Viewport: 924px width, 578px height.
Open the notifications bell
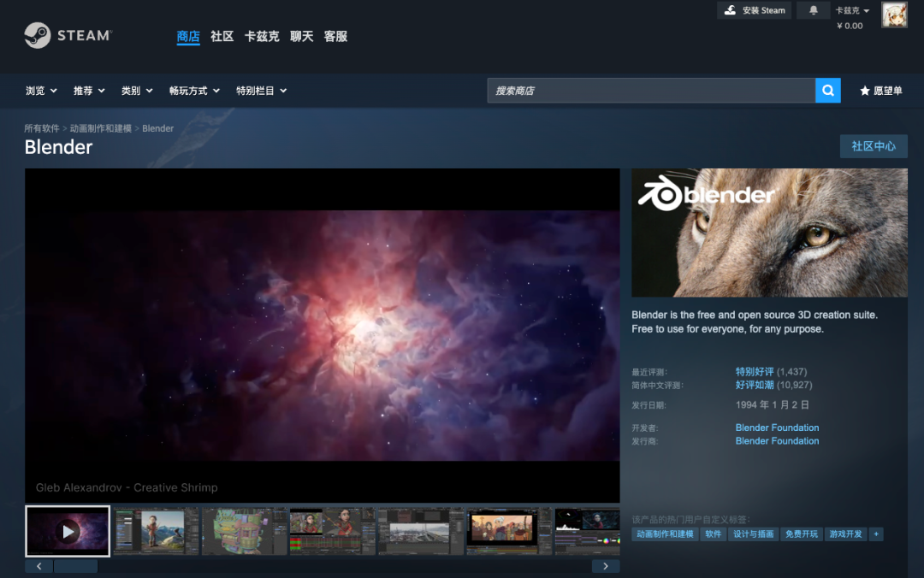(814, 10)
